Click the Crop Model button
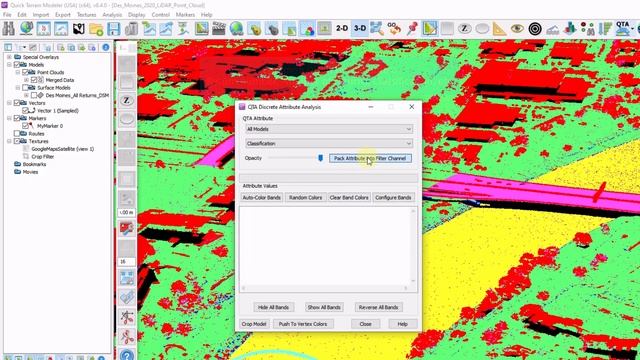The width and height of the screenshot is (640, 360). [x=254, y=324]
